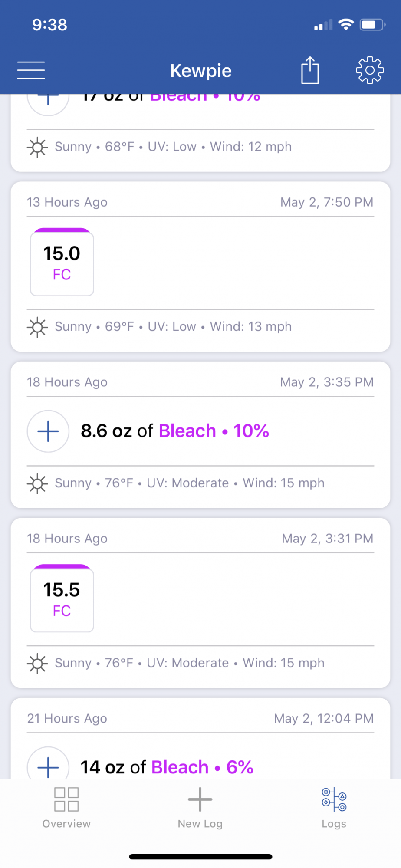Open the 8.6 oz of Bleach 10% entry

click(175, 431)
